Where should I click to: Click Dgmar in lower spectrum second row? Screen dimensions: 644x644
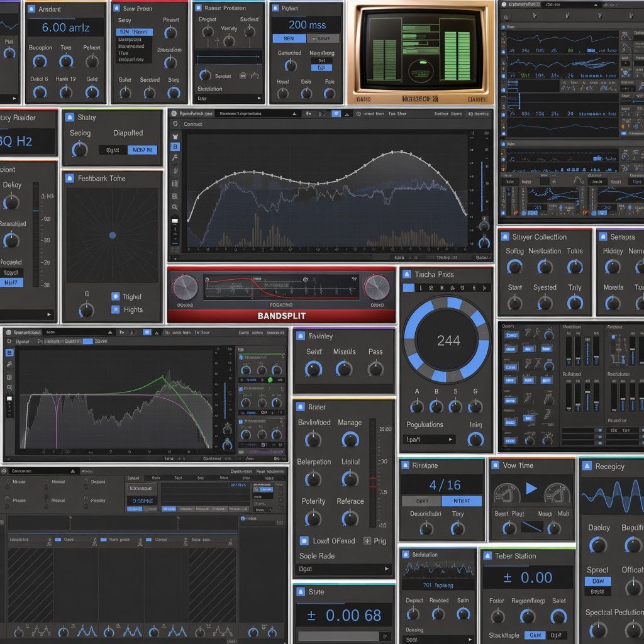click(x=22, y=341)
